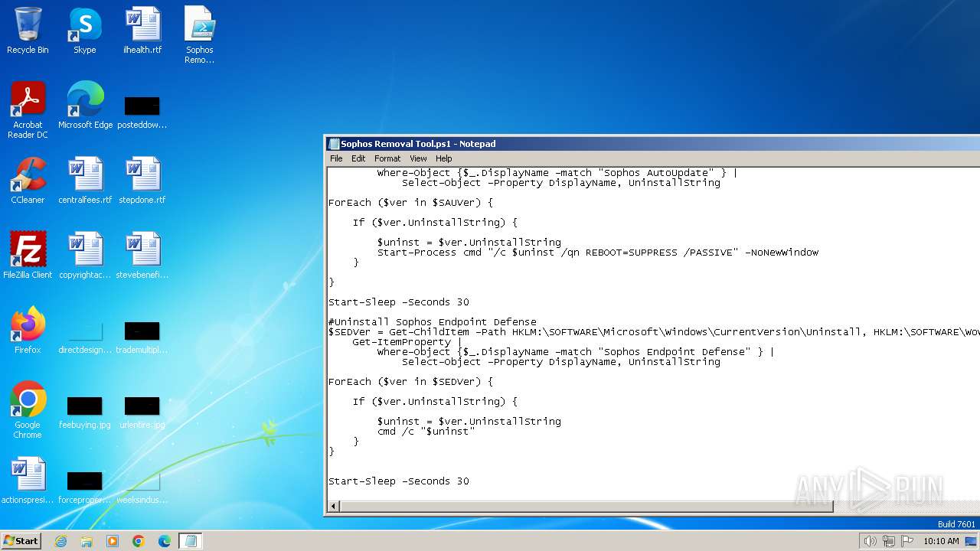The image size is (980, 551).
Task: Select the CCleaner desktop shortcut
Action: click(28, 181)
